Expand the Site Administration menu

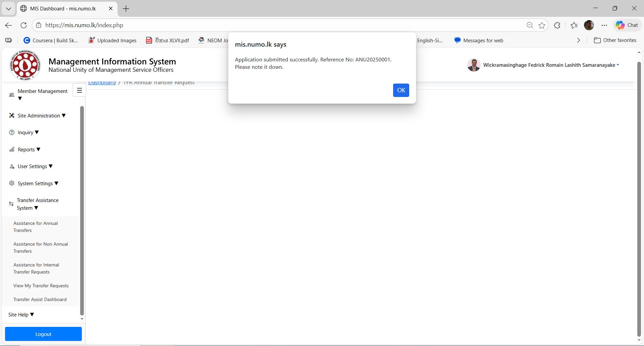[39, 115]
